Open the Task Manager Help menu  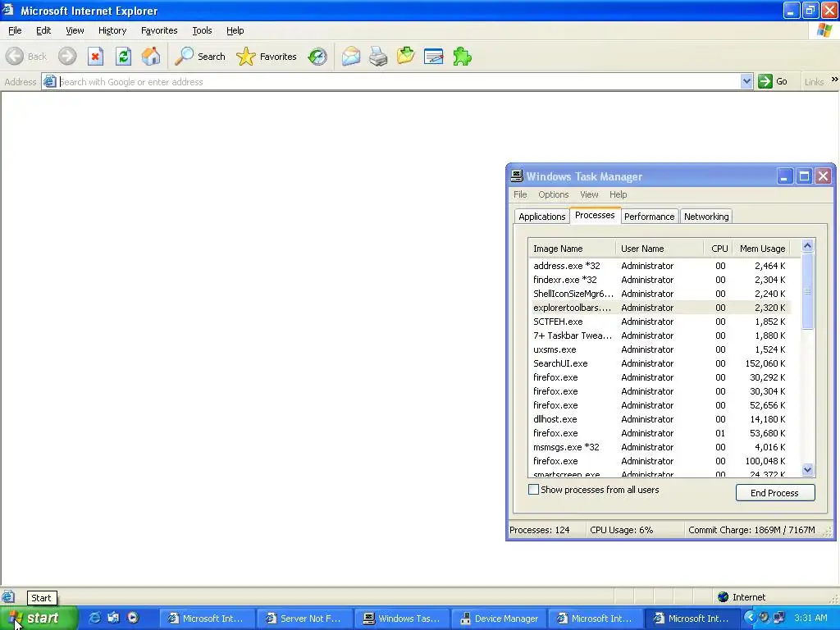pyautogui.click(x=619, y=194)
